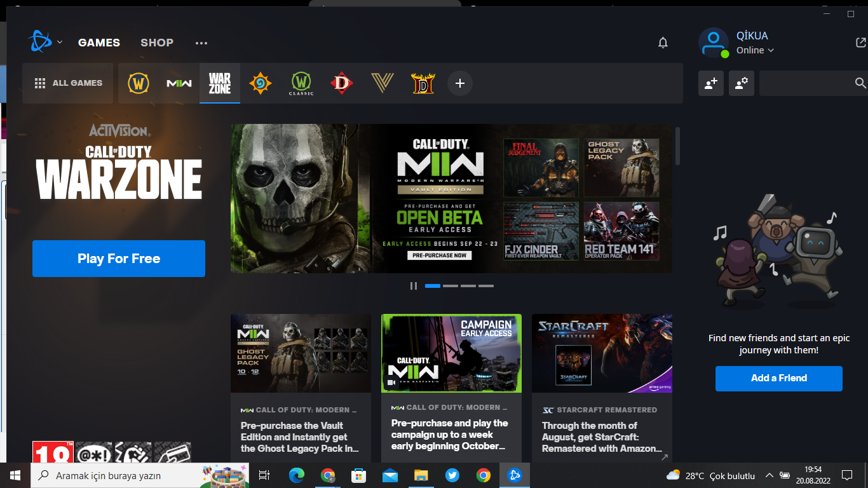Open the Mail app from taskbar
Image resolution: width=868 pixels, height=488 pixels.
(x=390, y=475)
